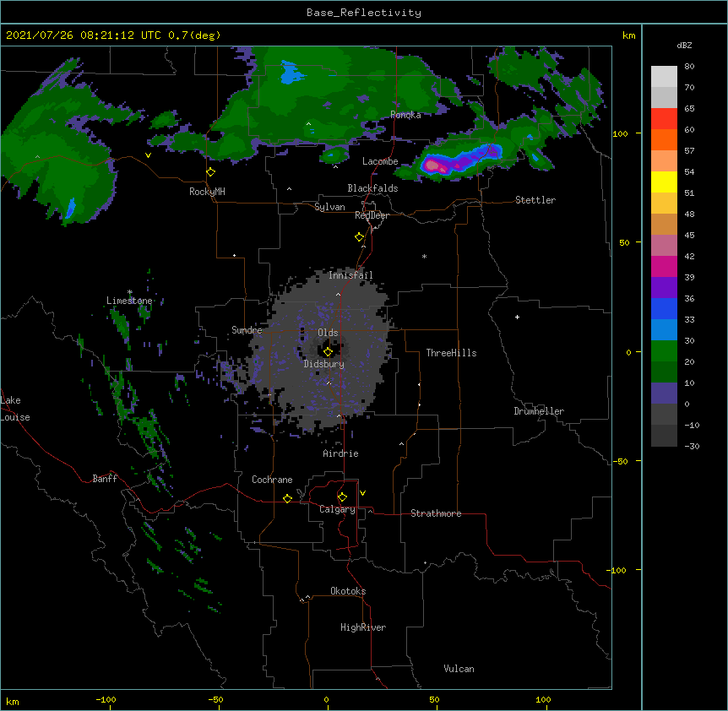This screenshot has width=728, height=711.
Task: Click the Drumheller label
Action: 539,411
